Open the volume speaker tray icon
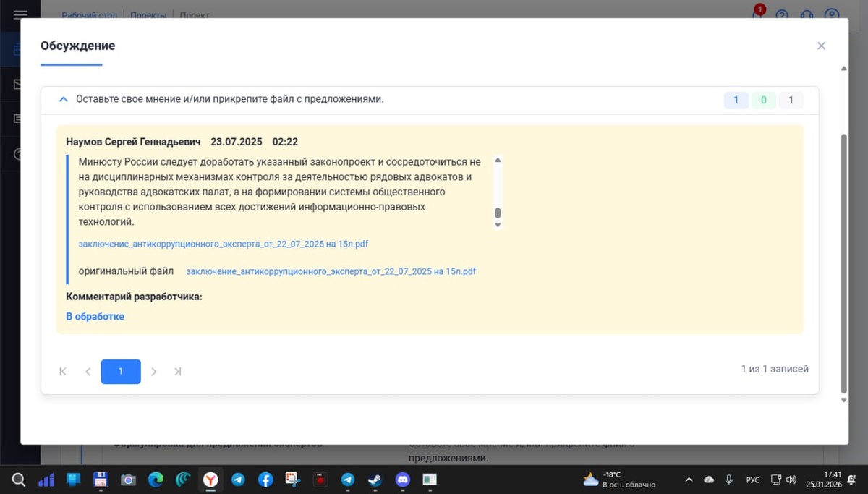Screen dimensions: 868x494 791,480
